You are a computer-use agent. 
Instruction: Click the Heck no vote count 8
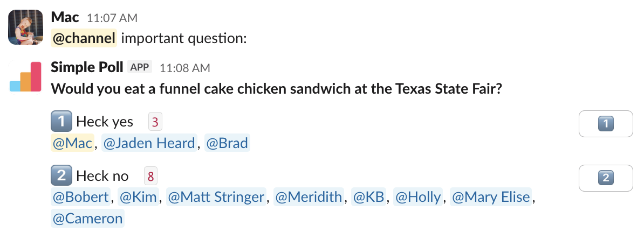coord(150,176)
